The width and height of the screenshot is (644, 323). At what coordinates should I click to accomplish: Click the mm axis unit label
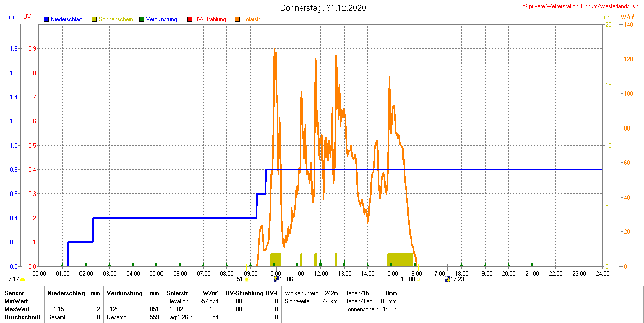pos(11,17)
